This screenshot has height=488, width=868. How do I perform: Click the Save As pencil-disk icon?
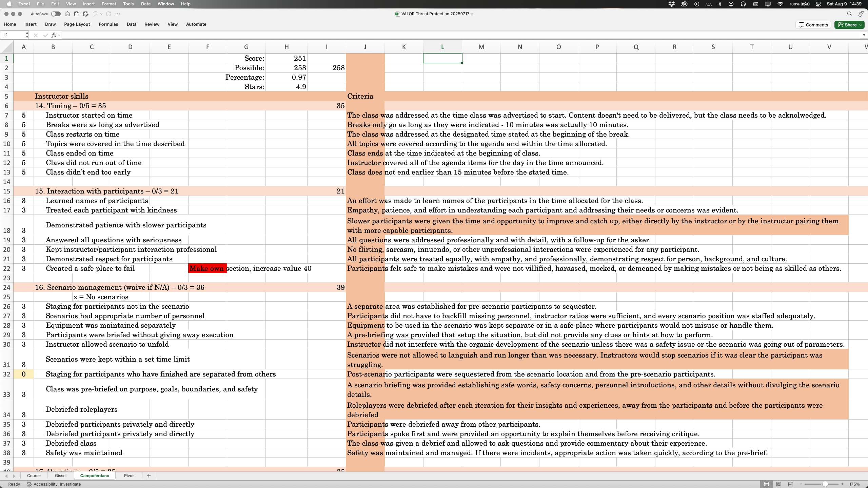pos(86,14)
